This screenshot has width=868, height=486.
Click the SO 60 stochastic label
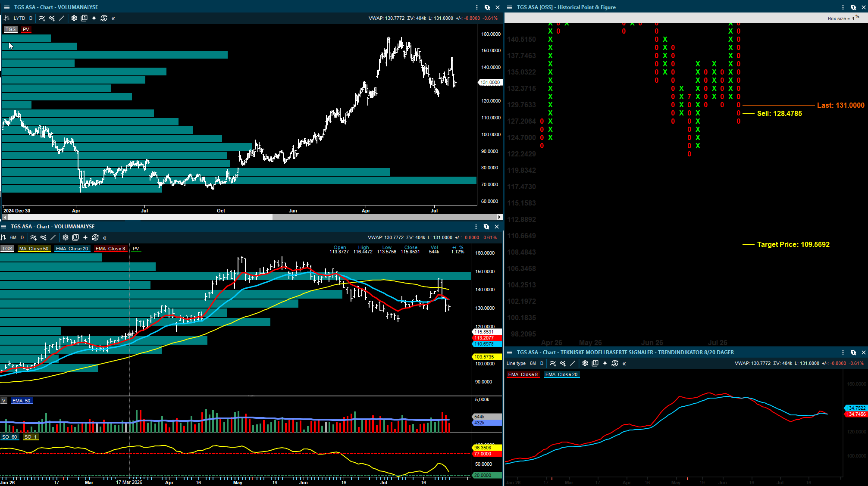click(9, 437)
